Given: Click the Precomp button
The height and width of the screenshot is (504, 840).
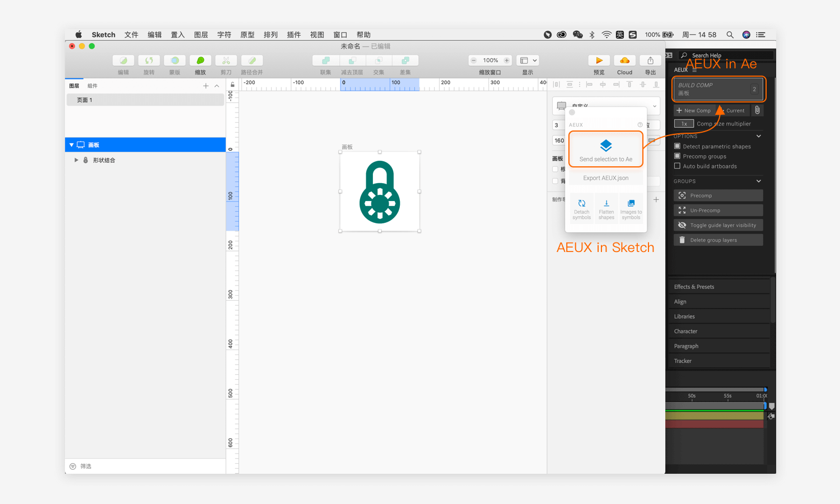Looking at the screenshot, I should 718,195.
